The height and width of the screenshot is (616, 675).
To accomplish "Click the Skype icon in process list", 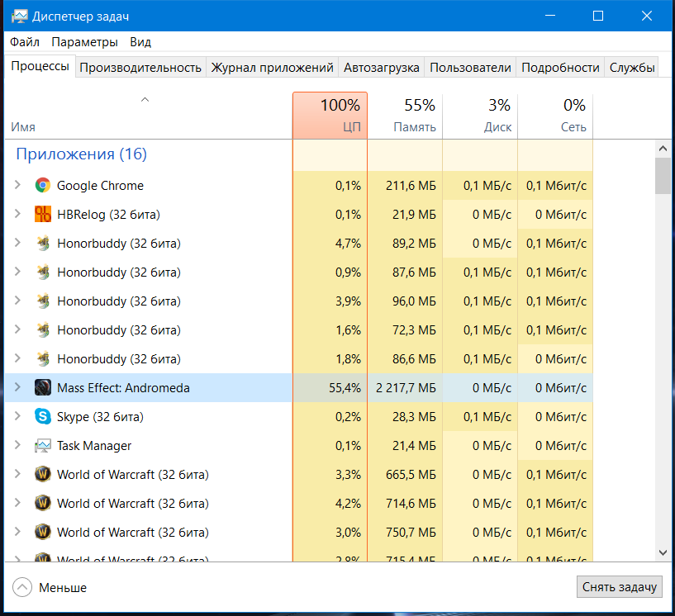I will 43,416.
